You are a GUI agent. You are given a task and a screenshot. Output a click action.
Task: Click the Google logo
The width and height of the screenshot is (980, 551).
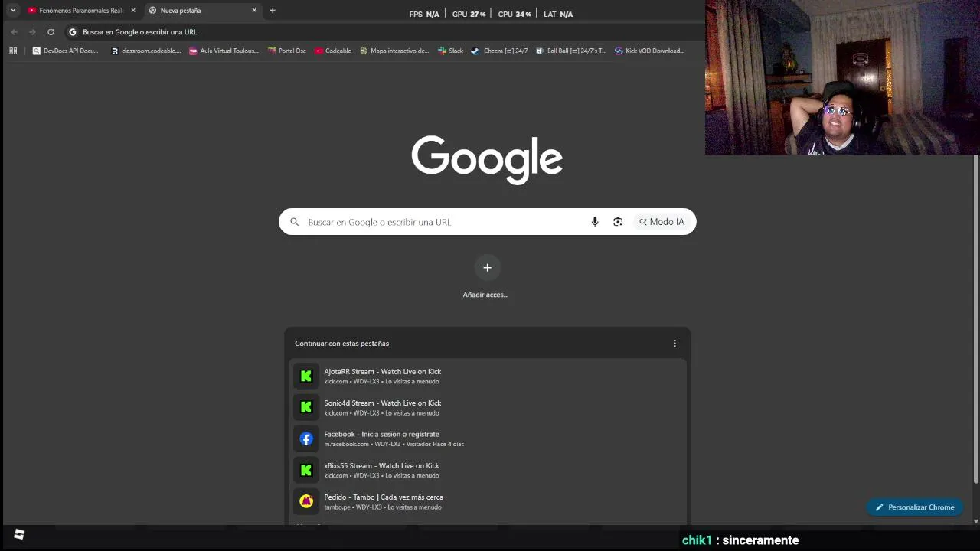pos(487,160)
